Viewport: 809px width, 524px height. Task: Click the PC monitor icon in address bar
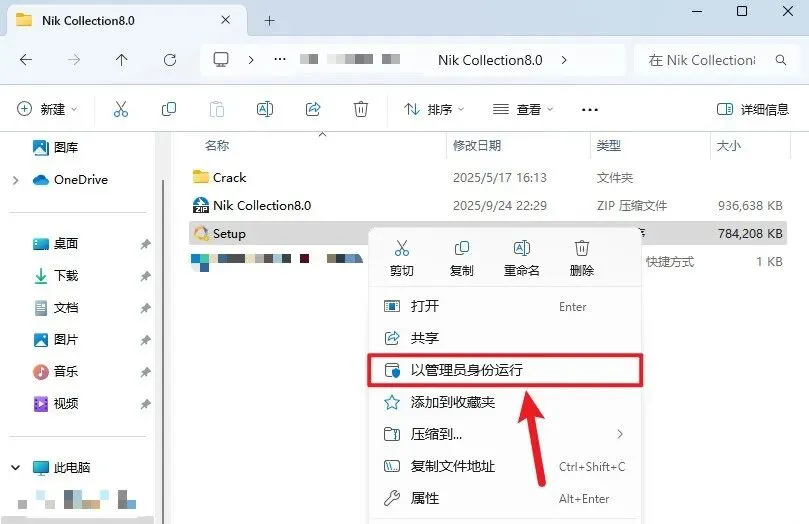pos(221,60)
